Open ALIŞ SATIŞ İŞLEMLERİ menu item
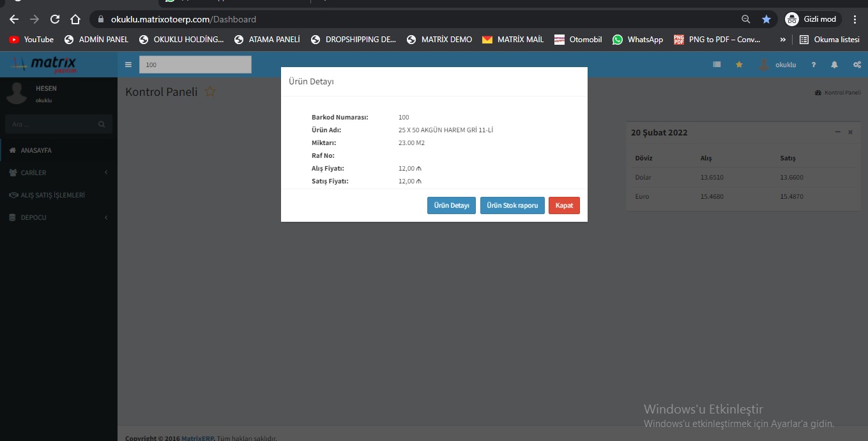Image resolution: width=868 pixels, height=441 pixels. (52, 195)
